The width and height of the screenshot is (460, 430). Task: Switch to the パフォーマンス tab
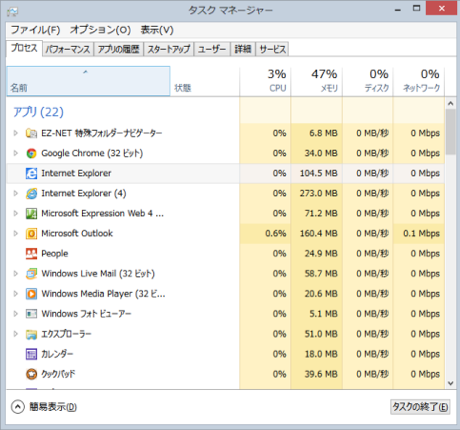[x=68, y=49]
